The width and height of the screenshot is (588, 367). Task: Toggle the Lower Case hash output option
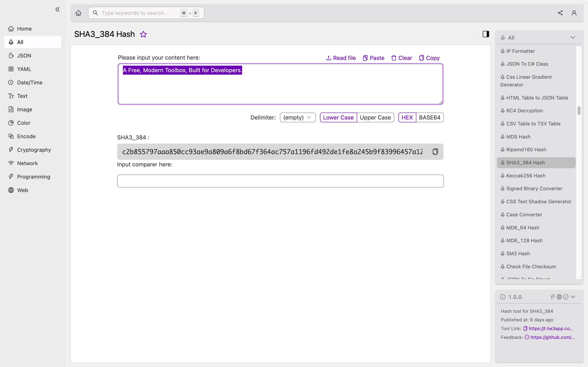click(x=338, y=117)
